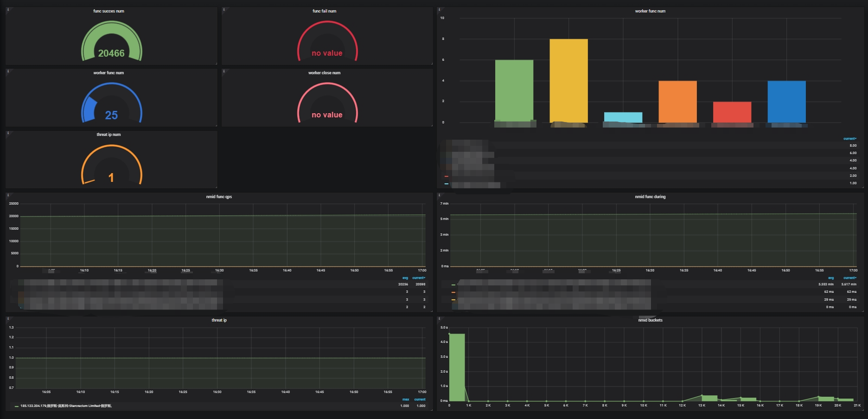Sort threat ip legend by current
The image size is (868, 419).
pyautogui.click(x=420, y=400)
